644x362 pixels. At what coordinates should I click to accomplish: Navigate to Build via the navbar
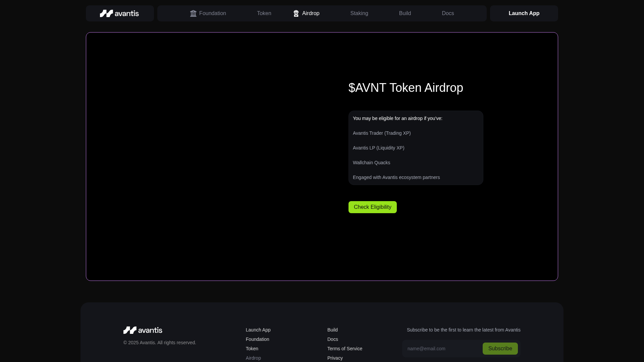405,13
